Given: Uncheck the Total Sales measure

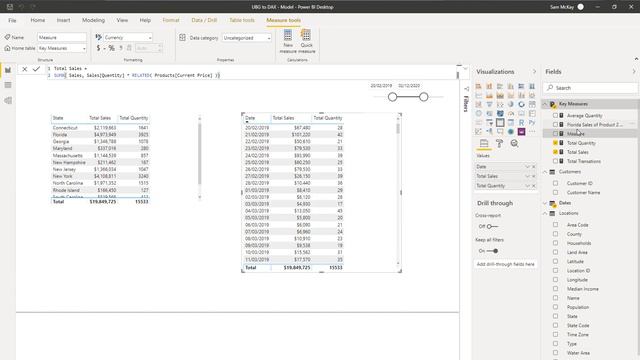Looking at the screenshot, I should pos(555,152).
